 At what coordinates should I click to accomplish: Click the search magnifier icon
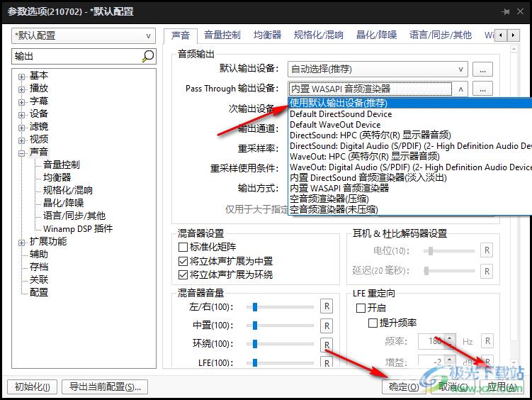(148, 56)
